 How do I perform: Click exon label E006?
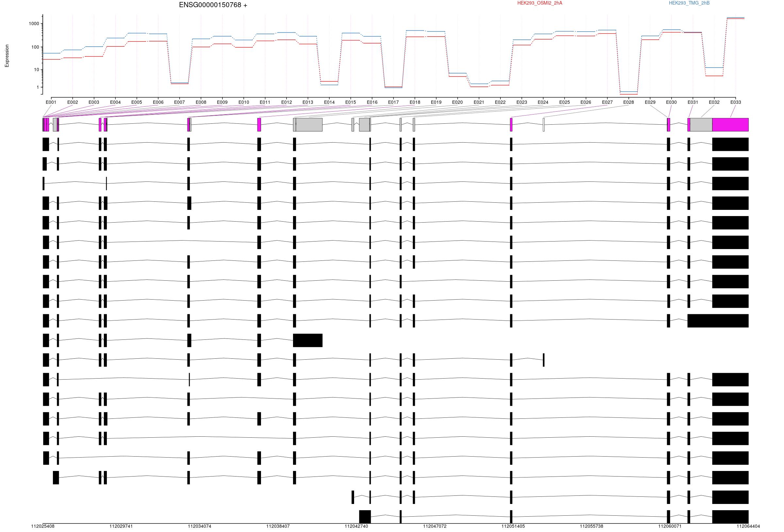(x=158, y=102)
